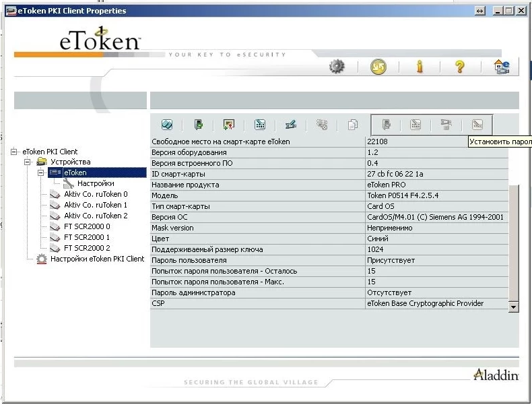
Task: Click the round yellow refresh icon
Action: tap(378, 67)
